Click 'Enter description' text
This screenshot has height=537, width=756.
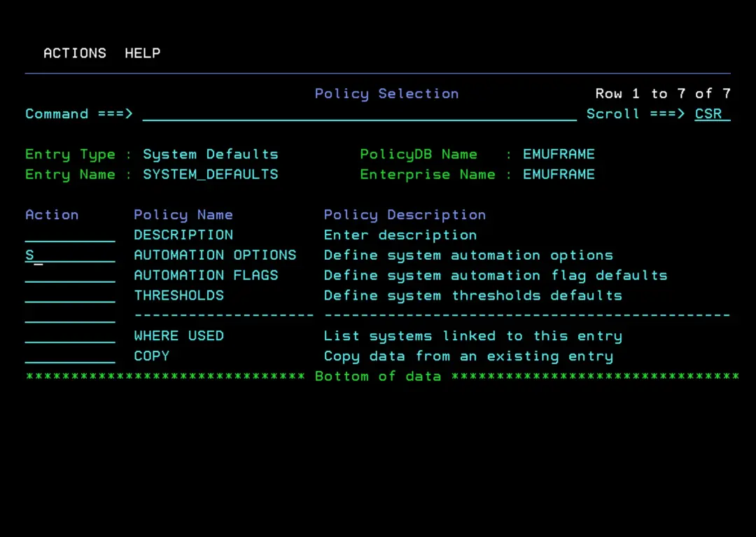point(400,235)
